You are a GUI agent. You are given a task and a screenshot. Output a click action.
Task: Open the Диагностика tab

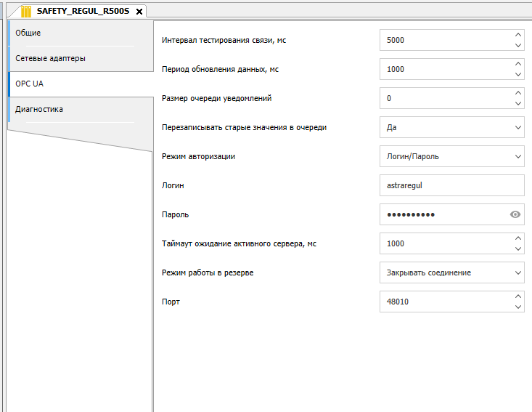tap(39, 109)
